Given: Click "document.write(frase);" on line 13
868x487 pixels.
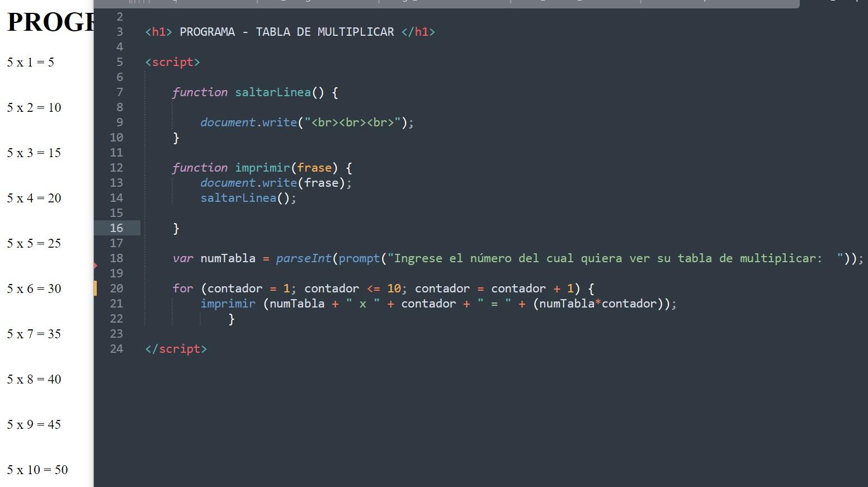Looking at the screenshot, I should [x=276, y=183].
